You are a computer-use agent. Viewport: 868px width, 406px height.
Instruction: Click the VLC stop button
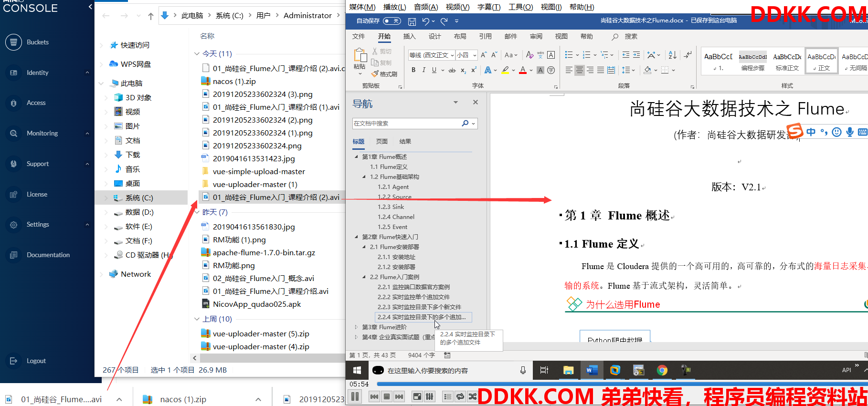pyautogui.click(x=387, y=396)
